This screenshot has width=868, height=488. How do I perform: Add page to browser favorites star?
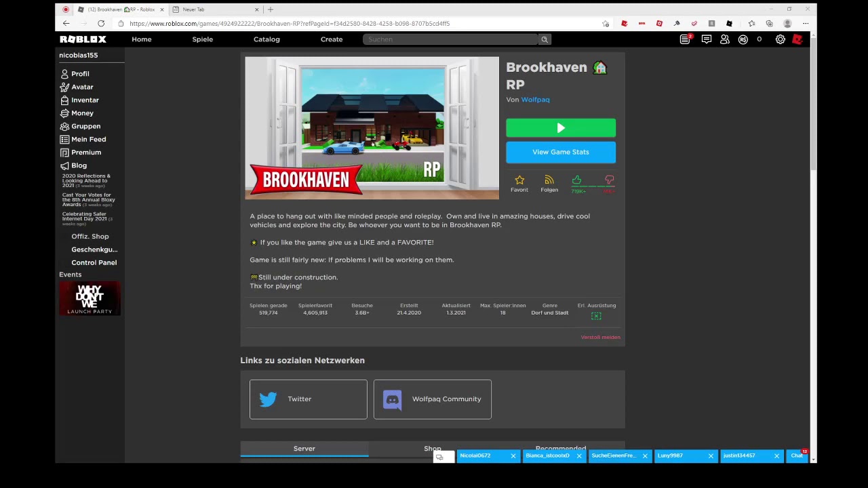pyautogui.click(x=605, y=24)
